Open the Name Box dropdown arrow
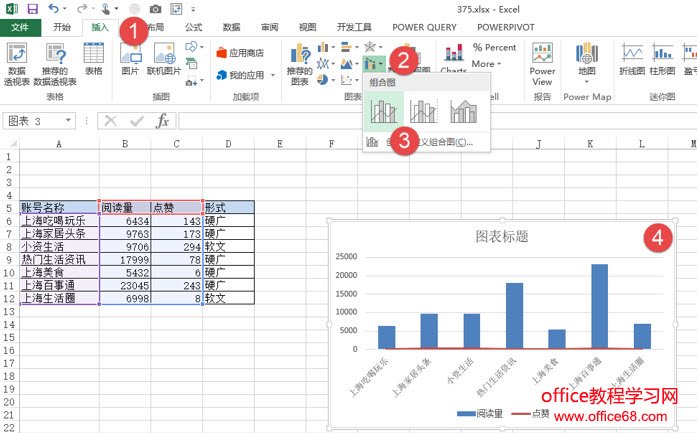The image size is (697, 433). point(68,120)
